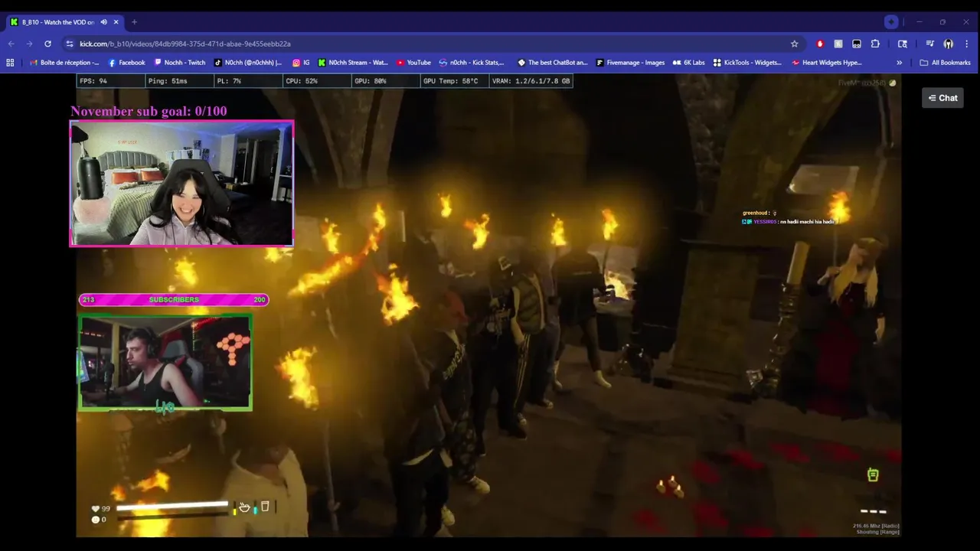Viewport: 980px width, 551px height.
Task: Open the Facebook bookmark
Action: click(x=126, y=63)
